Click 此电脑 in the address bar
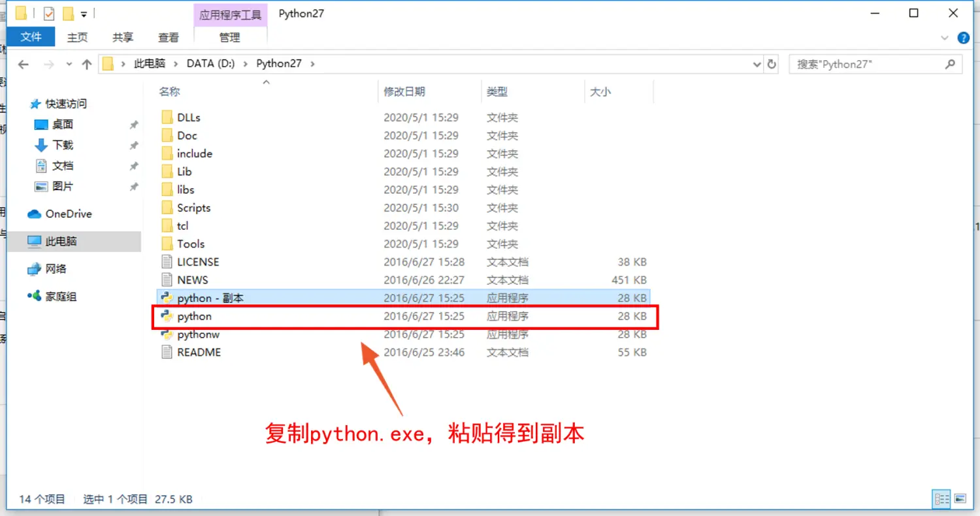 tap(149, 63)
